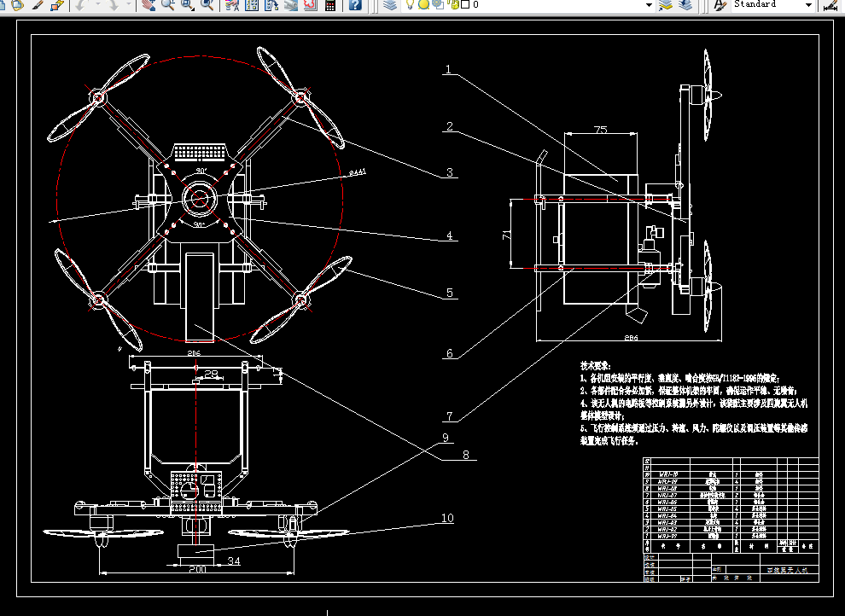Click the WRJ-10 row in parts list
This screenshot has width=845, height=616.
pyautogui.click(x=731, y=475)
